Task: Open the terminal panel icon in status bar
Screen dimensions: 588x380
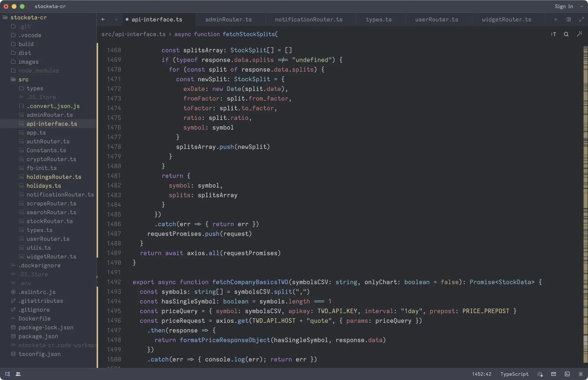Action: click(x=567, y=374)
